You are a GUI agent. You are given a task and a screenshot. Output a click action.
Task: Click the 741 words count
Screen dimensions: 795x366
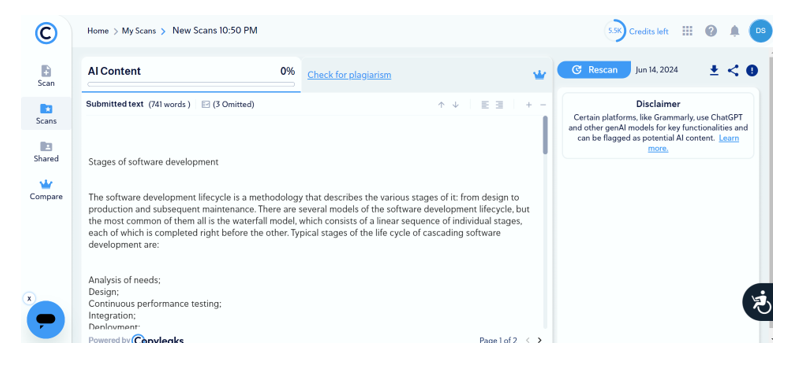tap(169, 104)
